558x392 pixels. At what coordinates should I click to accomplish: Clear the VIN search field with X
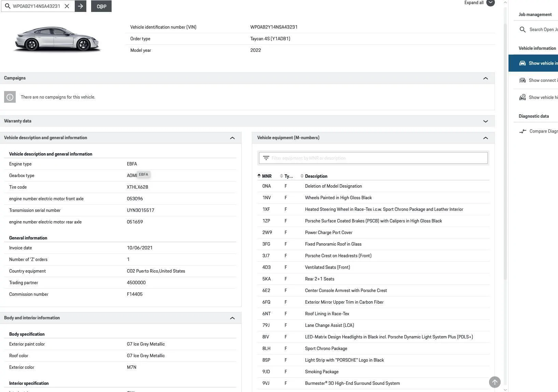tap(67, 6)
